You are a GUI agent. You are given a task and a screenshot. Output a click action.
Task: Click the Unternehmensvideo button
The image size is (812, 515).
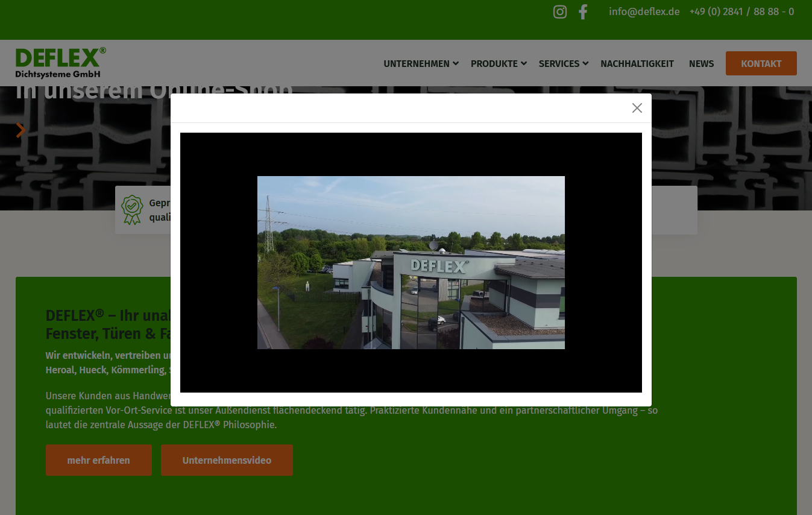(227, 460)
